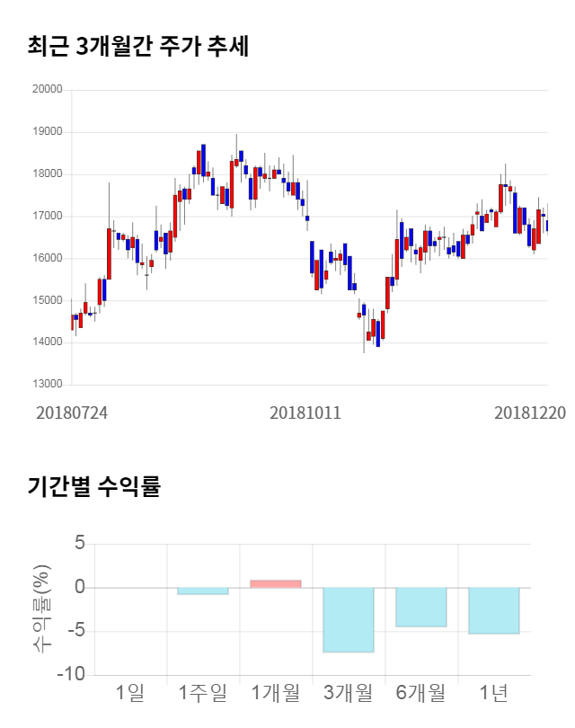The image size is (575, 728).
Task: Select the 6개월 return bar
Action: [421, 607]
